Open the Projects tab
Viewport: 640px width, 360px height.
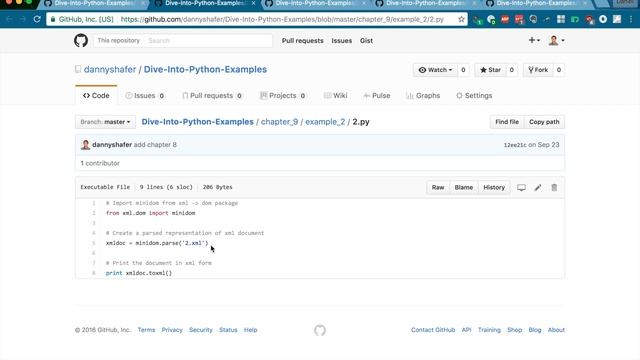point(283,96)
